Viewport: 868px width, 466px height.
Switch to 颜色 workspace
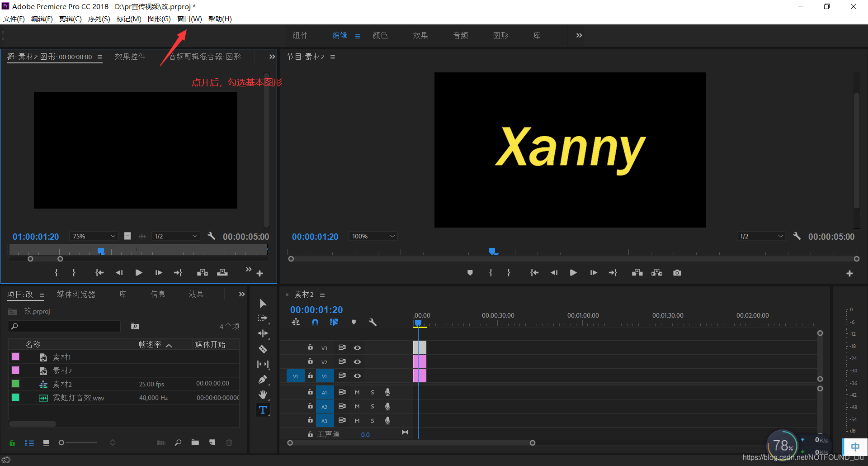click(x=380, y=35)
